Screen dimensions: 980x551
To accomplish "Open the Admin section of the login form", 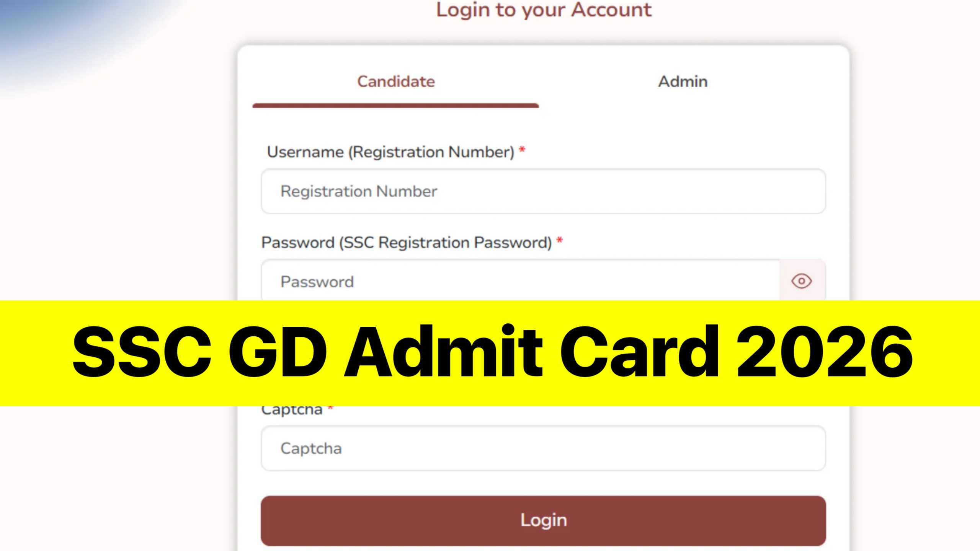I will tap(683, 81).
